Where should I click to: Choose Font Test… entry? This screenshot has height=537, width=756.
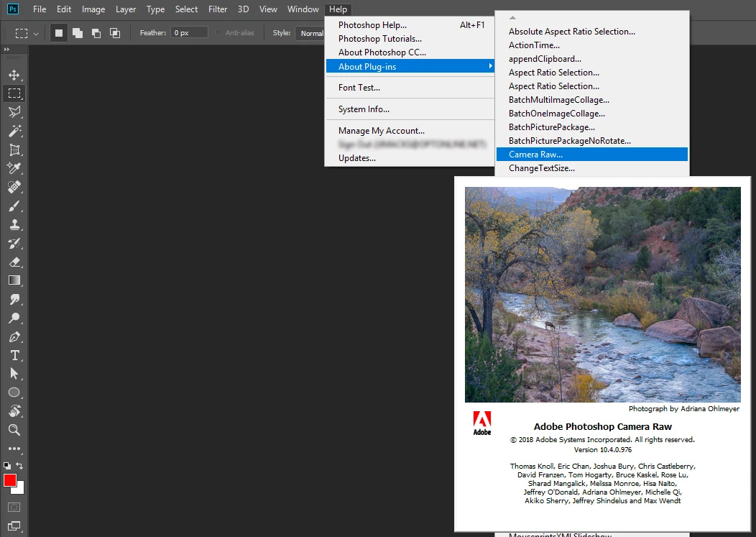pyautogui.click(x=410, y=87)
